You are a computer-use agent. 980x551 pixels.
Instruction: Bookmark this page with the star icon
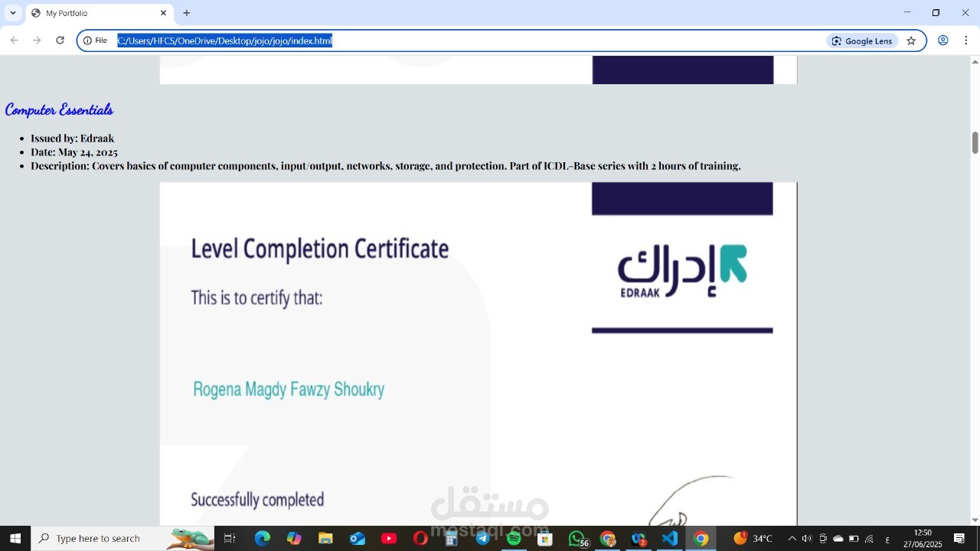pyautogui.click(x=911, y=41)
